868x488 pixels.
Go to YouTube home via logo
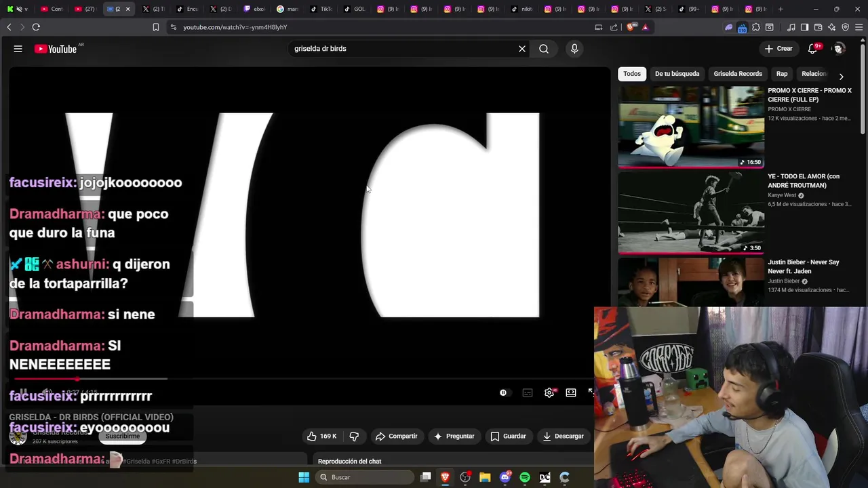click(56, 49)
